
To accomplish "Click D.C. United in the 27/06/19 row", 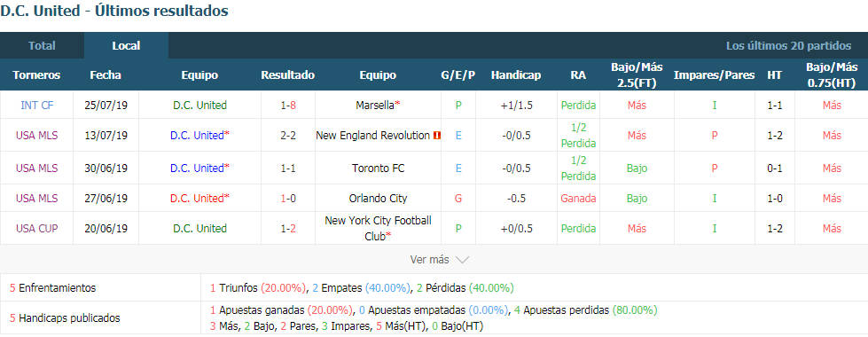I will point(199,198).
